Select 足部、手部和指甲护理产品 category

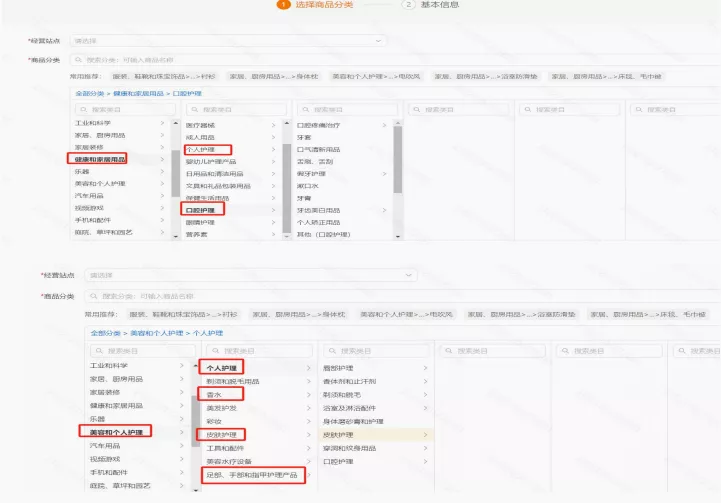click(x=252, y=475)
